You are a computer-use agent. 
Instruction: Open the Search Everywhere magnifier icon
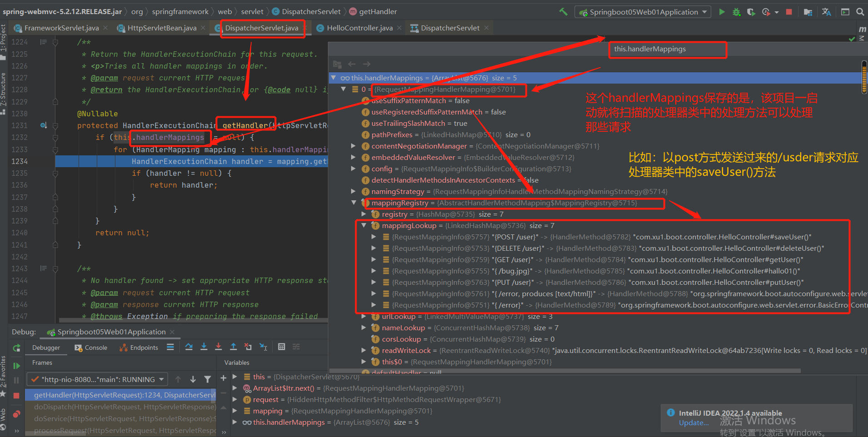click(860, 12)
